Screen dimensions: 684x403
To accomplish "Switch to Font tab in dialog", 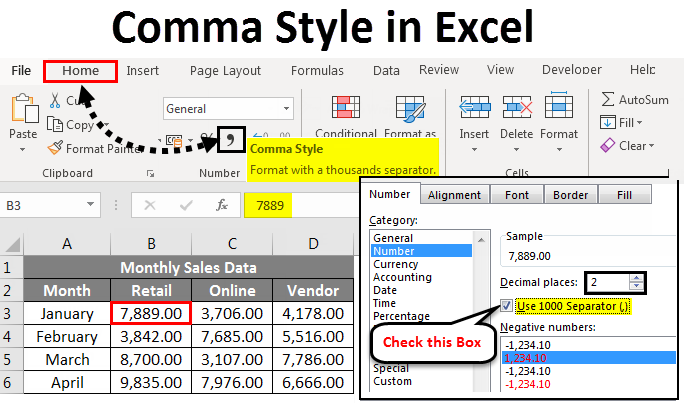I will pos(517,195).
